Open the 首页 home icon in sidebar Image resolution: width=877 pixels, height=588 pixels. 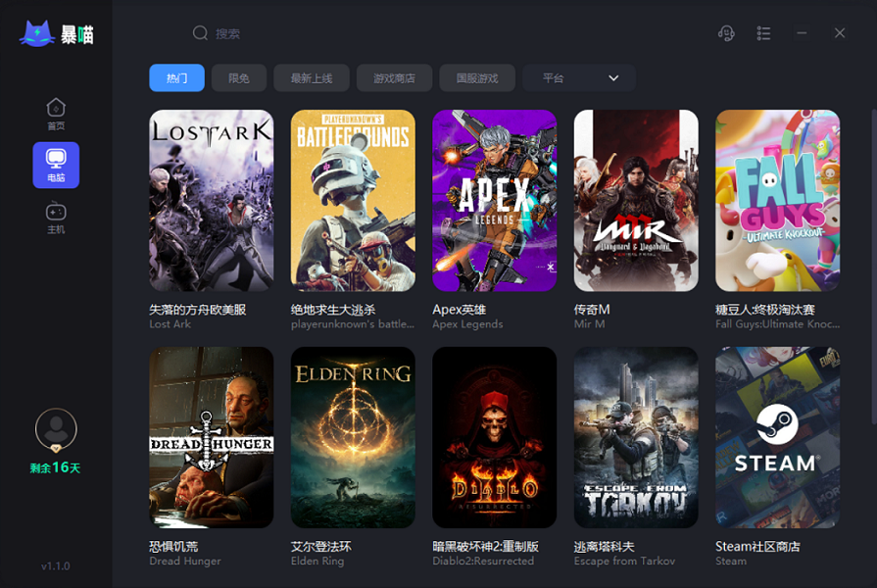[x=56, y=114]
